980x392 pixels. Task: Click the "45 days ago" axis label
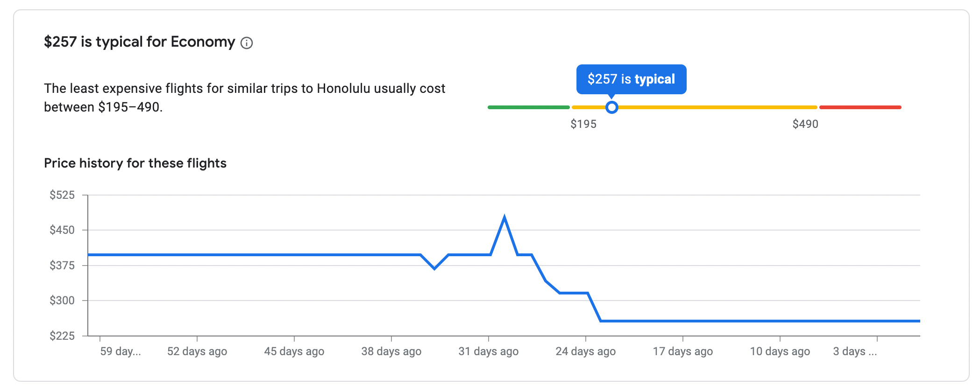pos(294,351)
